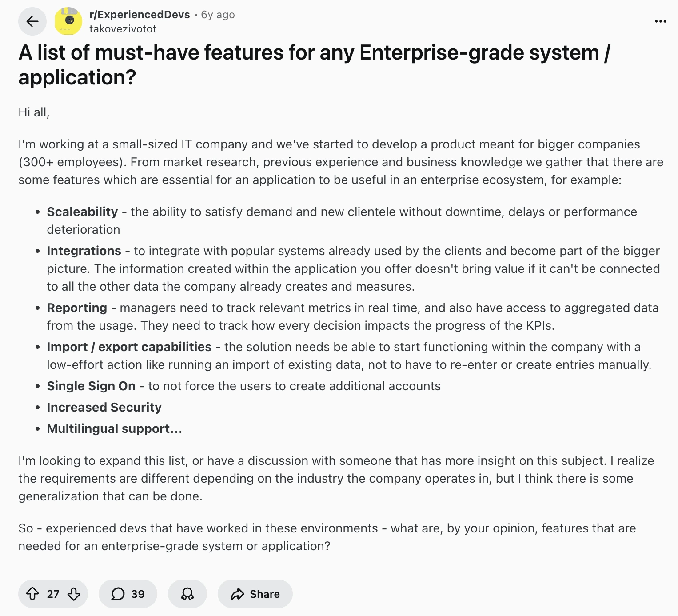
Task: Click the 'Single Sign On' bullet heading
Action: coord(91,386)
